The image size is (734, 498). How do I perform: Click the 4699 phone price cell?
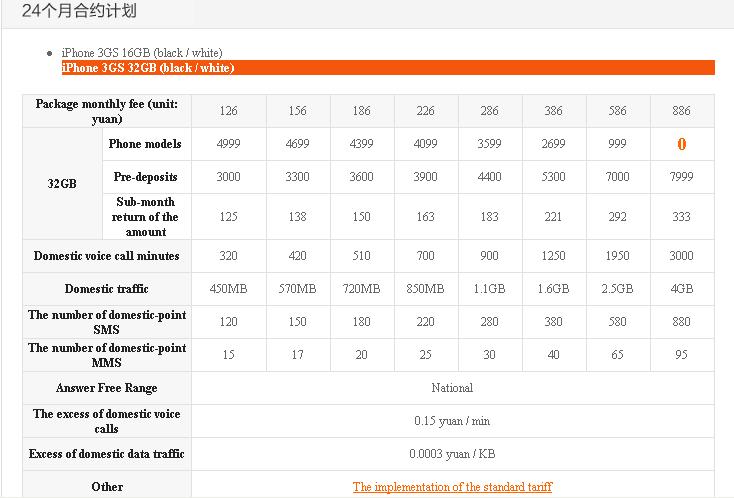pyautogui.click(x=298, y=144)
